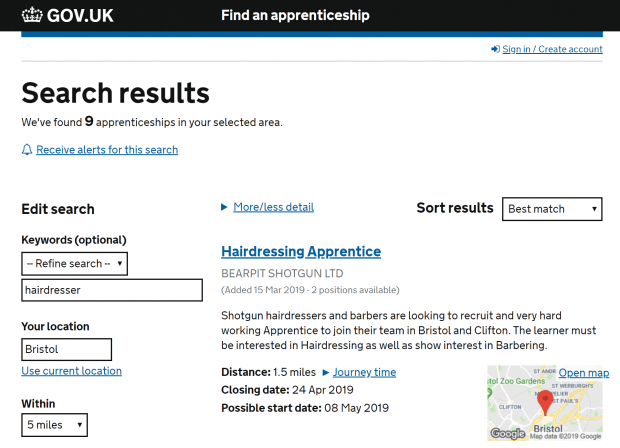The width and height of the screenshot is (620, 448).
Task: Click the Journey time arrow icon
Action: 325,372
